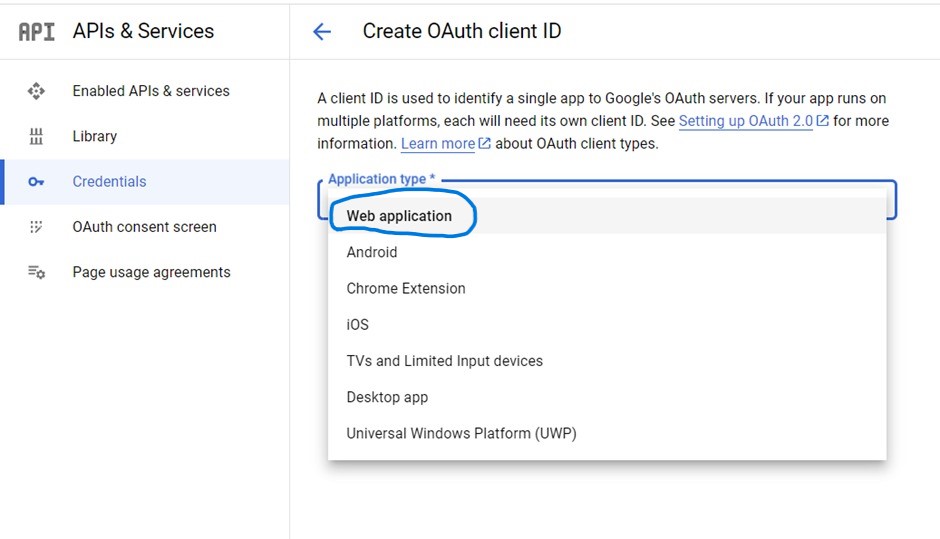
Task: Click external link icon next to Learn more
Action: tap(485, 144)
